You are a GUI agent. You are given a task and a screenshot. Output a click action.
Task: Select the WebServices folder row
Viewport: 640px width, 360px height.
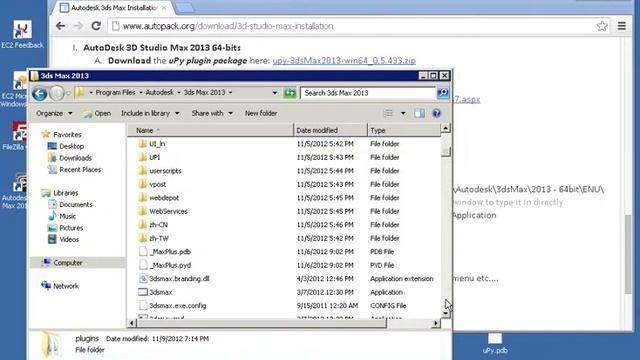pyautogui.click(x=284, y=211)
